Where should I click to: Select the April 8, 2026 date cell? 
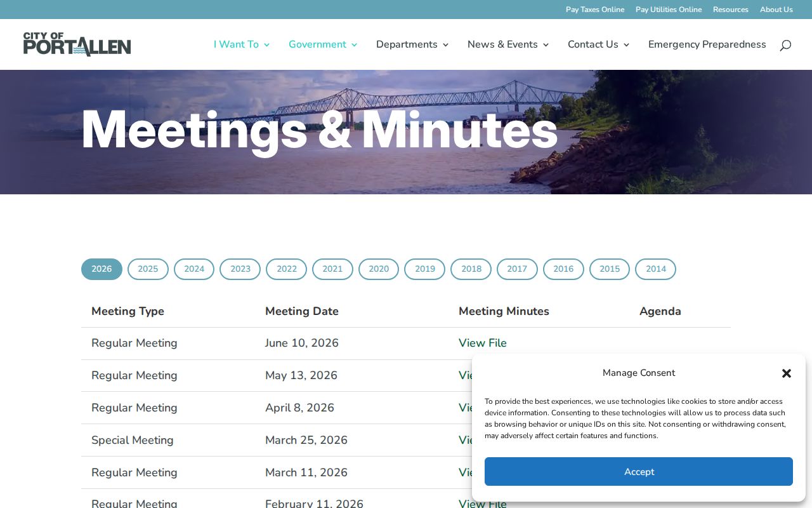(299, 408)
